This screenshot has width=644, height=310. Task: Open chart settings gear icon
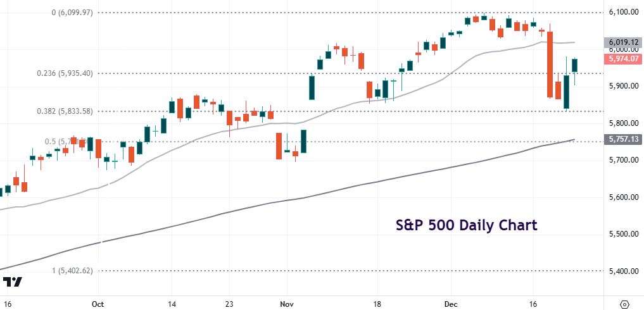[624, 303]
